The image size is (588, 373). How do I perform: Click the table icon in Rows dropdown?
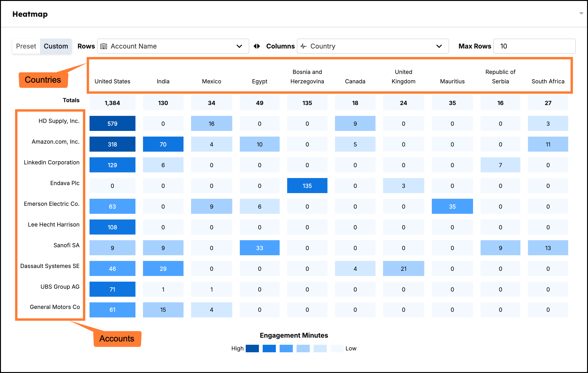tap(104, 46)
